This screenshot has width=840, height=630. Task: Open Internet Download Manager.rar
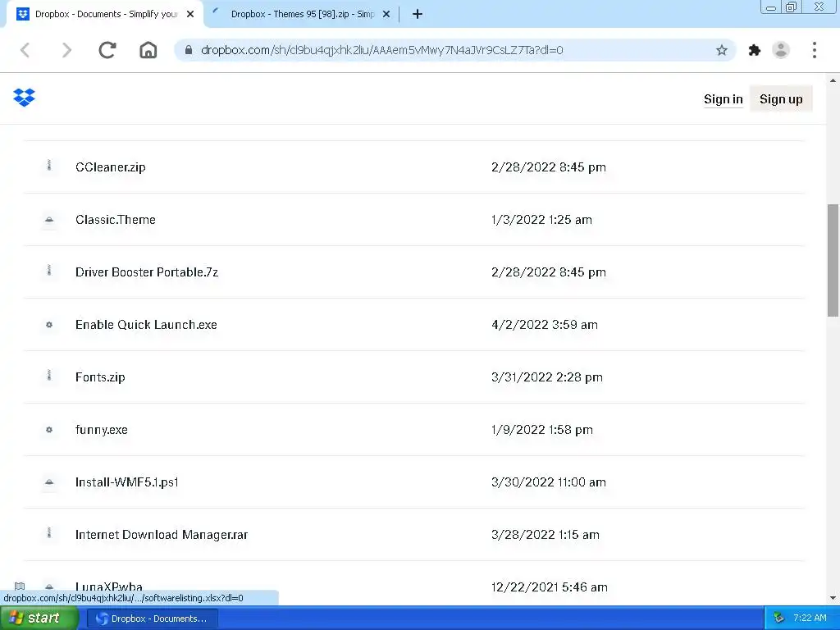tap(162, 535)
